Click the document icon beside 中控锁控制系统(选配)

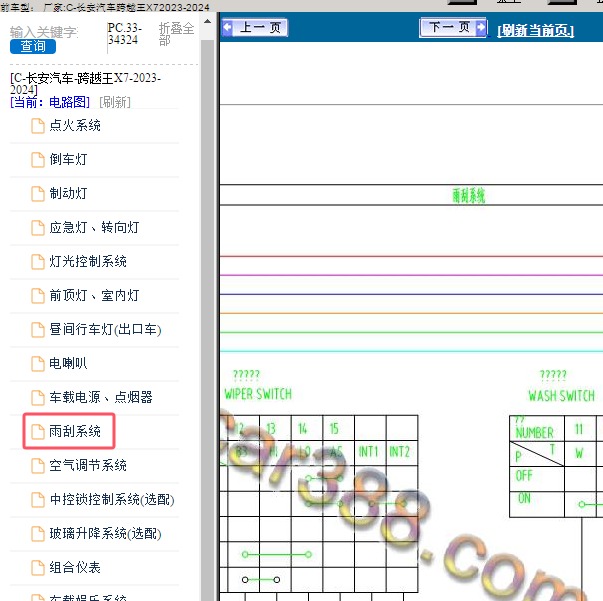(x=38, y=499)
